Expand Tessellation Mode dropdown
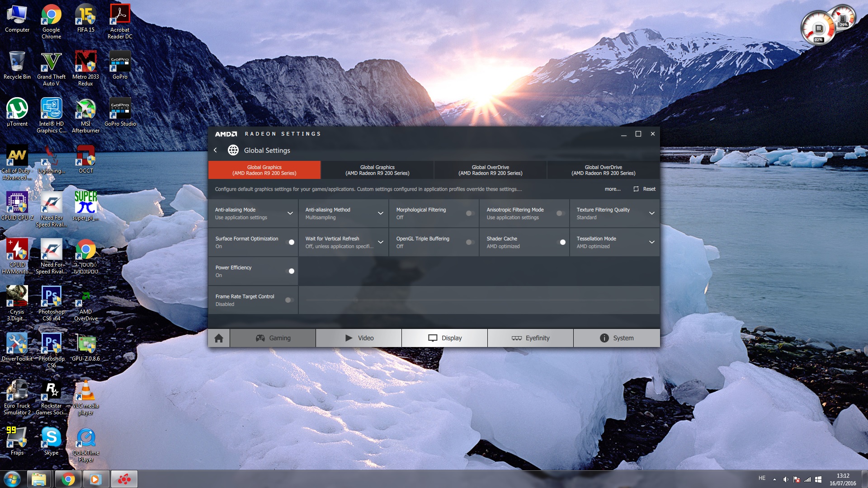This screenshot has width=868, height=488. coord(652,242)
